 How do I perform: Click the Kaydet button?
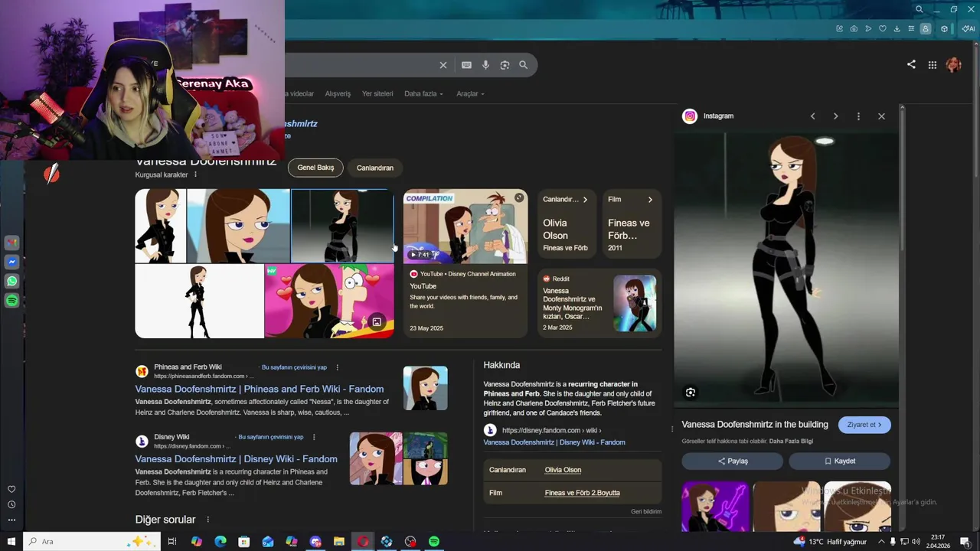coord(840,461)
